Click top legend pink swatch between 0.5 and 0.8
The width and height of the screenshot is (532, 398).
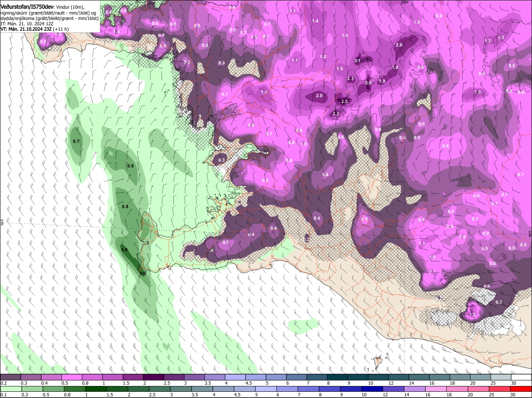click(x=72, y=377)
